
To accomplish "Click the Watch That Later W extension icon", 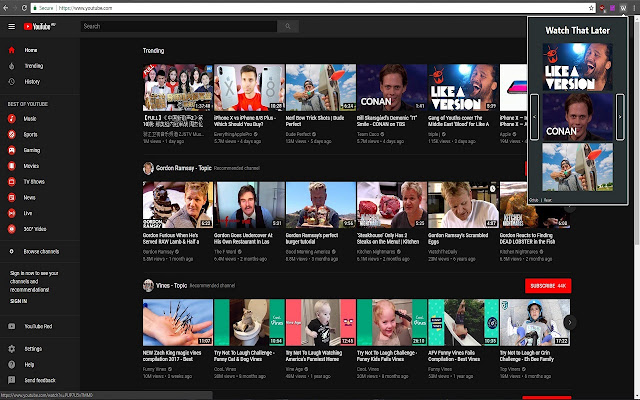I will 623,8.
